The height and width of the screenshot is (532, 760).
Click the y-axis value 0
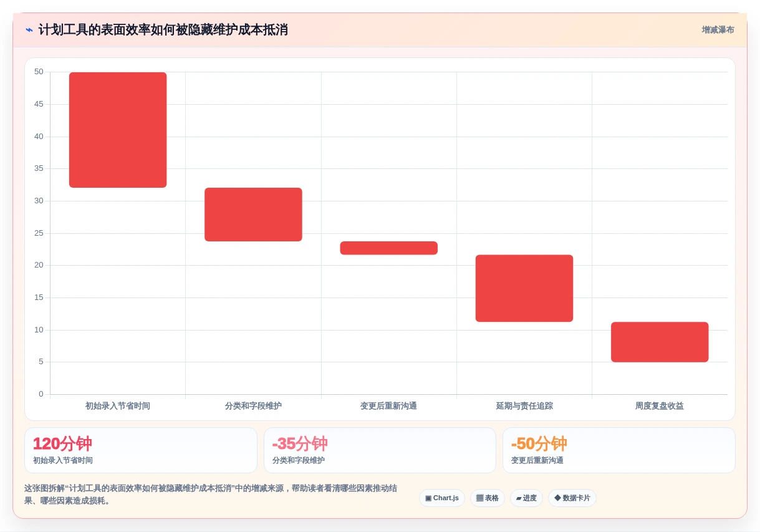tap(41, 394)
